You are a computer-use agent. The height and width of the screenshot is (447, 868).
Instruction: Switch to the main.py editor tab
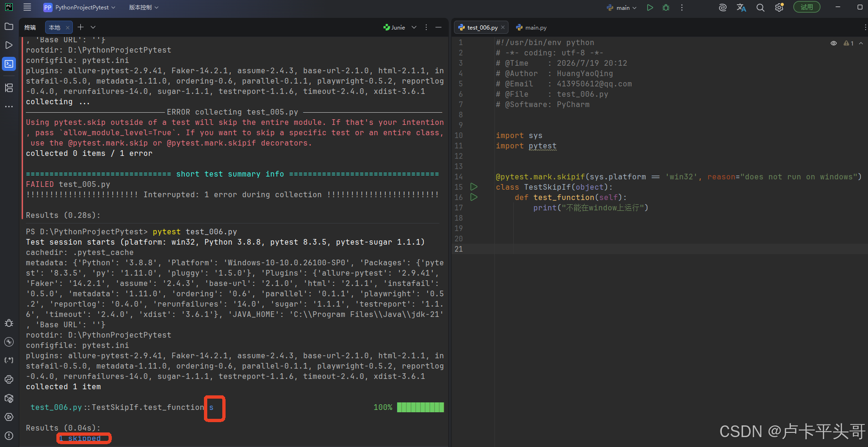(532, 28)
